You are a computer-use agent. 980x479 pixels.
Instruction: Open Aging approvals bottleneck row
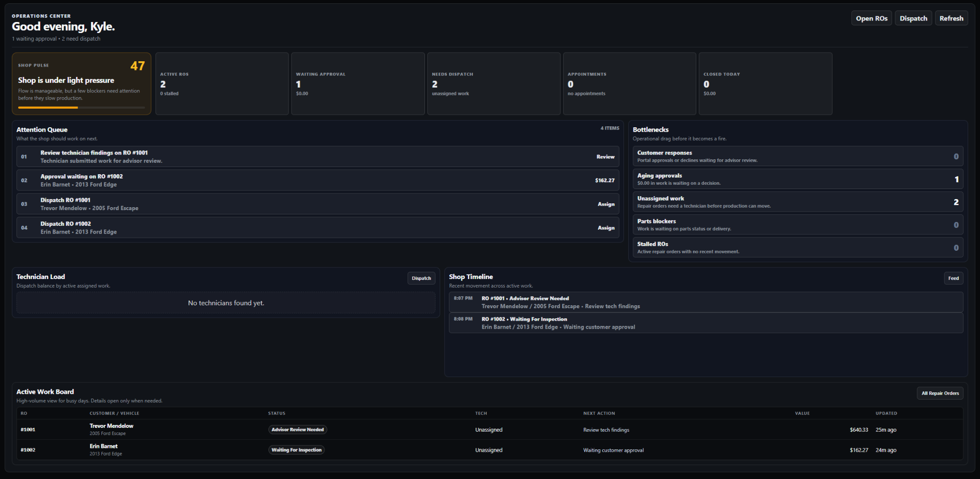pos(798,179)
